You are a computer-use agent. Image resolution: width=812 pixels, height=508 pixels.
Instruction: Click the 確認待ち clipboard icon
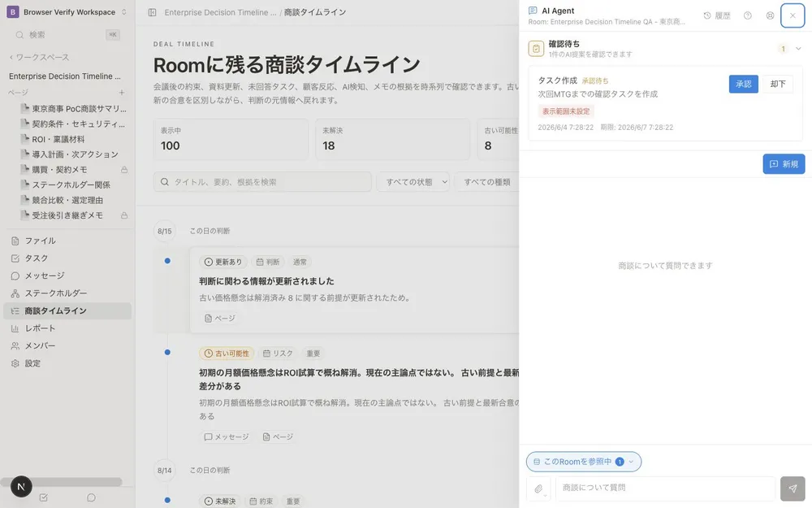(x=536, y=49)
